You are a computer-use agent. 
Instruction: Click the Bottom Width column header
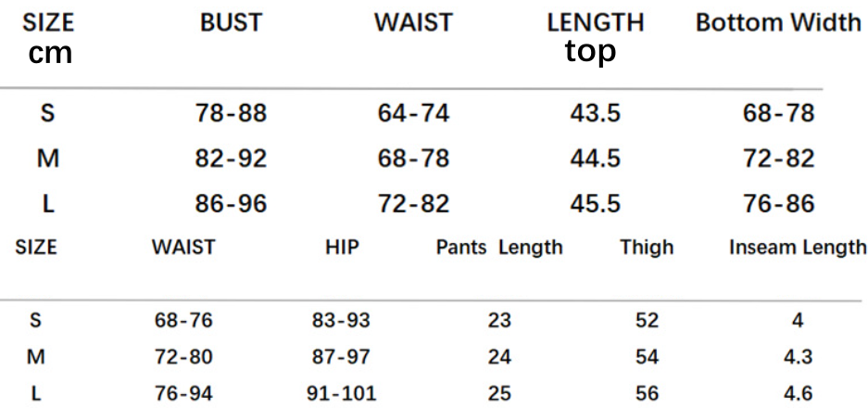pos(778,24)
